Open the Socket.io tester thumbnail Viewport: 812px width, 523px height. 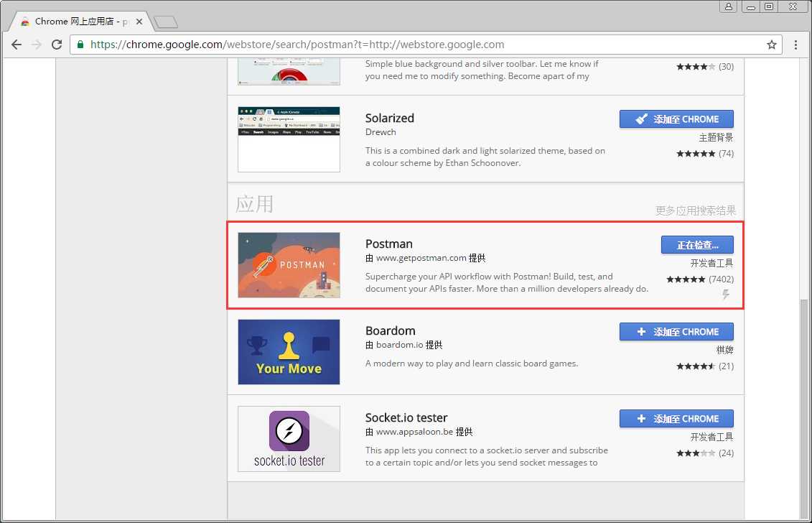(x=289, y=439)
